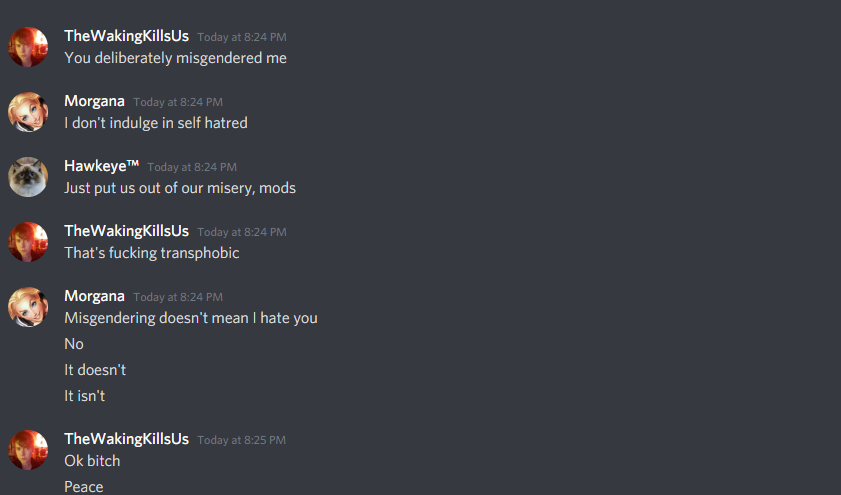Select the 'Peace' message line
841x495 pixels.
tap(84, 486)
